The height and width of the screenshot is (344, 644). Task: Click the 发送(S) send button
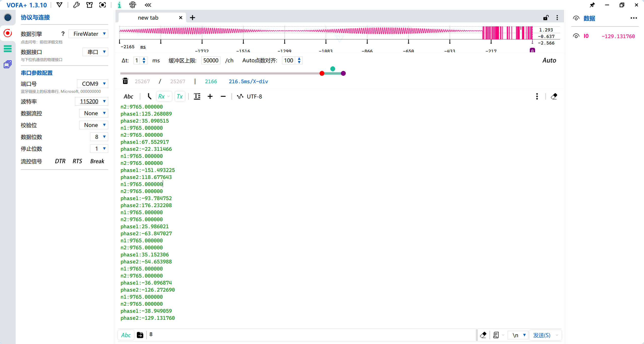coord(542,335)
